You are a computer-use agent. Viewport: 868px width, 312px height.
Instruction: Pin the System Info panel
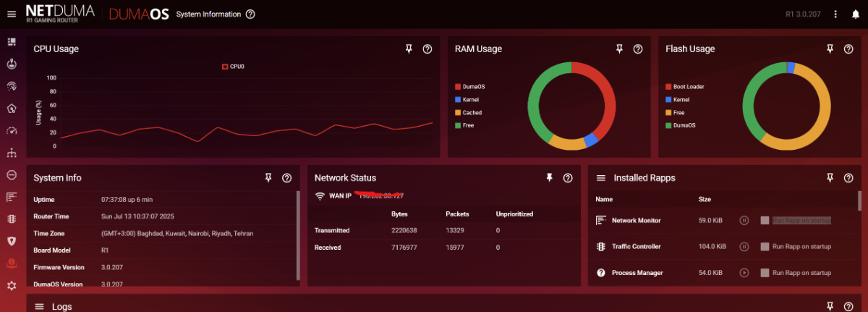point(268,177)
